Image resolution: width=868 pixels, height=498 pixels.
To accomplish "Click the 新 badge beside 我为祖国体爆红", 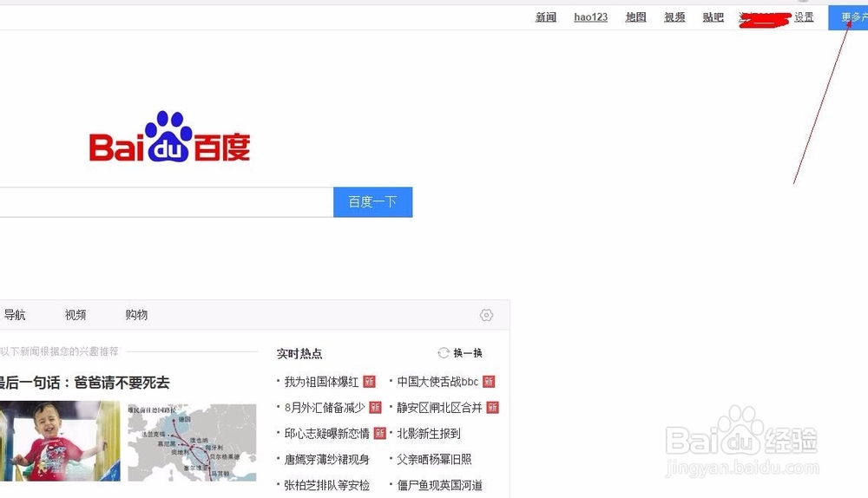I will coord(369,382).
